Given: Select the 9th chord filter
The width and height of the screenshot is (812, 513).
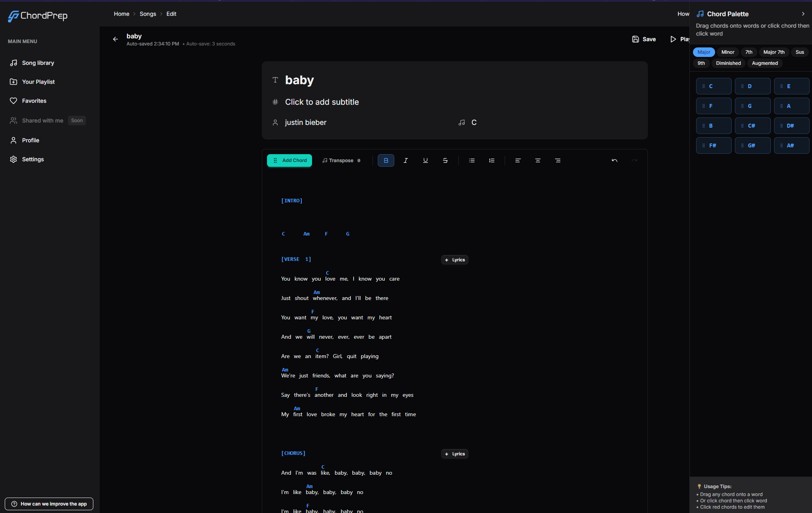Looking at the screenshot, I should (701, 63).
